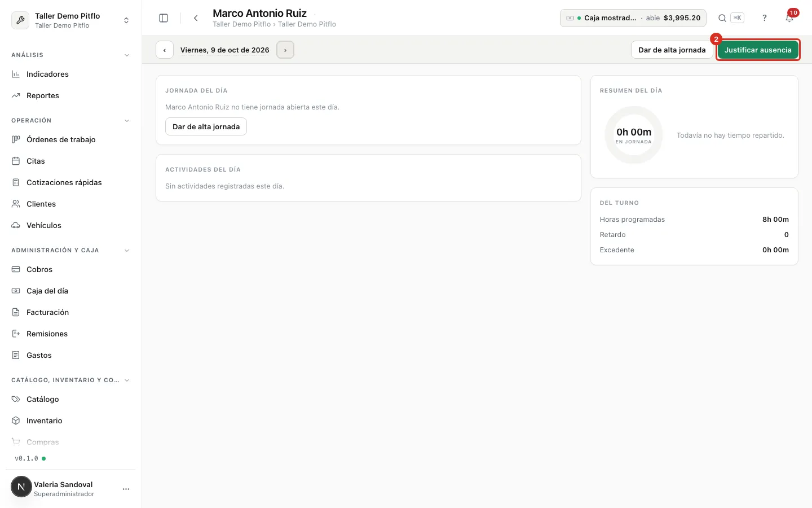
Task: Go to Citas
Action: click(x=70, y=161)
